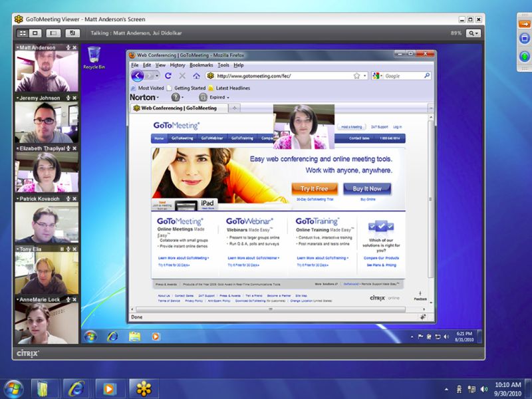Click the blue screen view button on grab tab
Viewport: 532px width, 399px height.
tap(525, 38)
